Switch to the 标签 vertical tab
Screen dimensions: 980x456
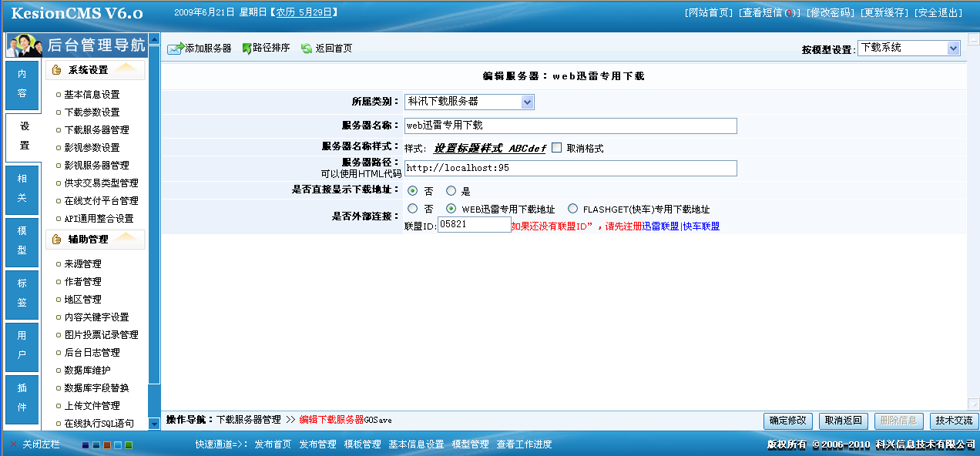click(22, 293)
